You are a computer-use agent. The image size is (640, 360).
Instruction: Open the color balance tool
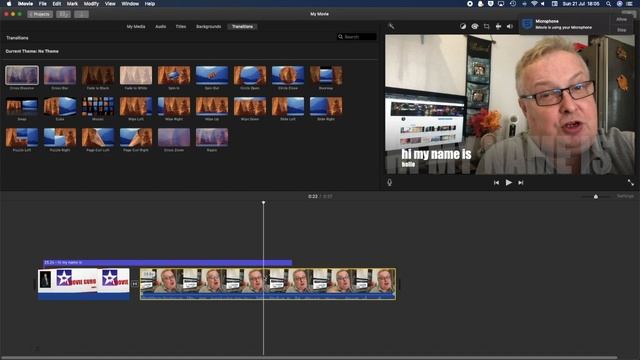click(463, 27)
